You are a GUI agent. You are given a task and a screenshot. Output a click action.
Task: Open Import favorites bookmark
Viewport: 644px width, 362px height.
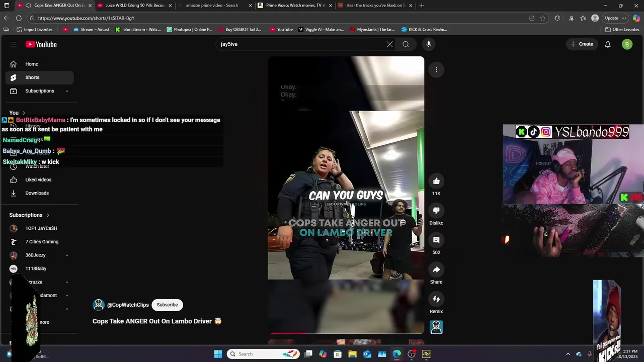coord(34,29)
